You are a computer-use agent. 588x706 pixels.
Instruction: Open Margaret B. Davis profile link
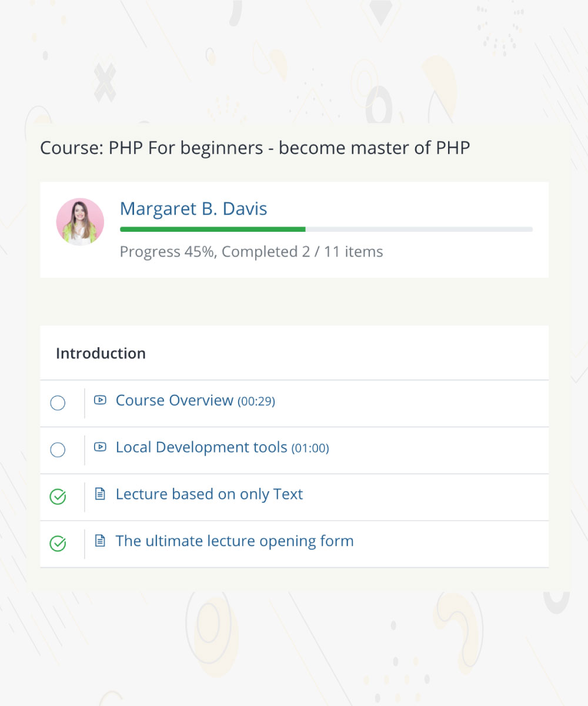(193, 208)
